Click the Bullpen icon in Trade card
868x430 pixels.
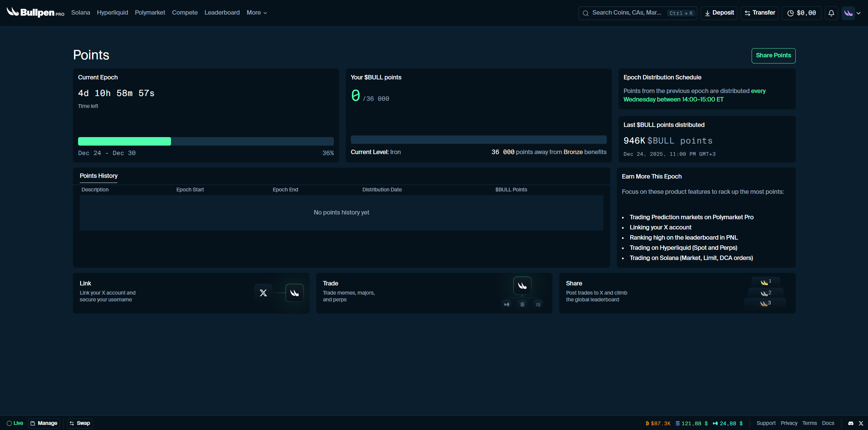tap(522, 286)
